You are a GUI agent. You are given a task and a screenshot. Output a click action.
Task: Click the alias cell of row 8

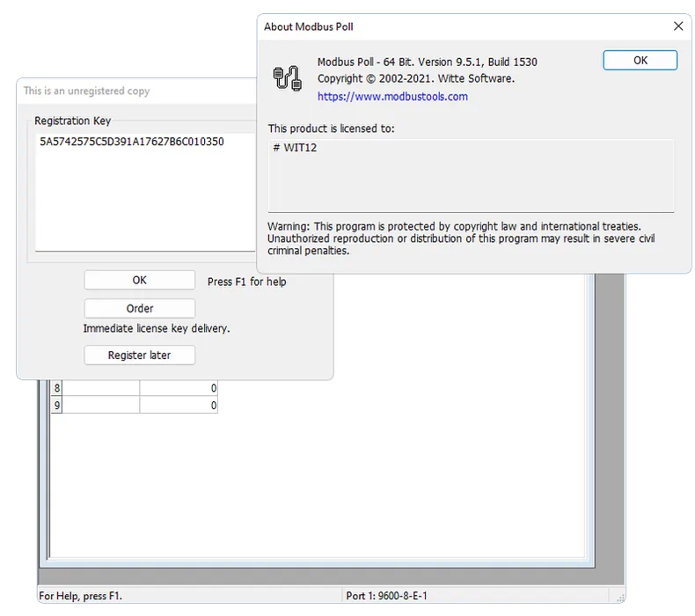(101, 388)
